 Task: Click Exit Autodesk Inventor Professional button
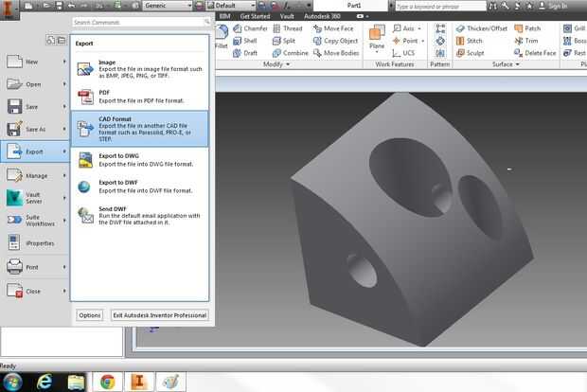click(x=159, y=315)
